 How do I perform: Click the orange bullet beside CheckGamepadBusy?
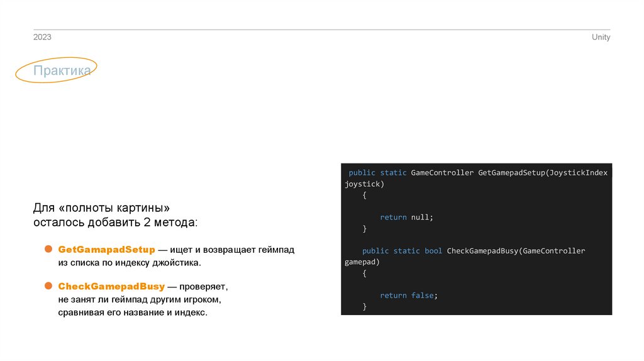(48, 286)
